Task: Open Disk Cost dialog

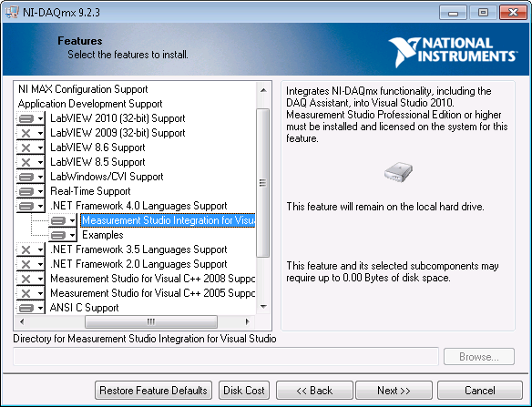Action: [x=244, y=391]
